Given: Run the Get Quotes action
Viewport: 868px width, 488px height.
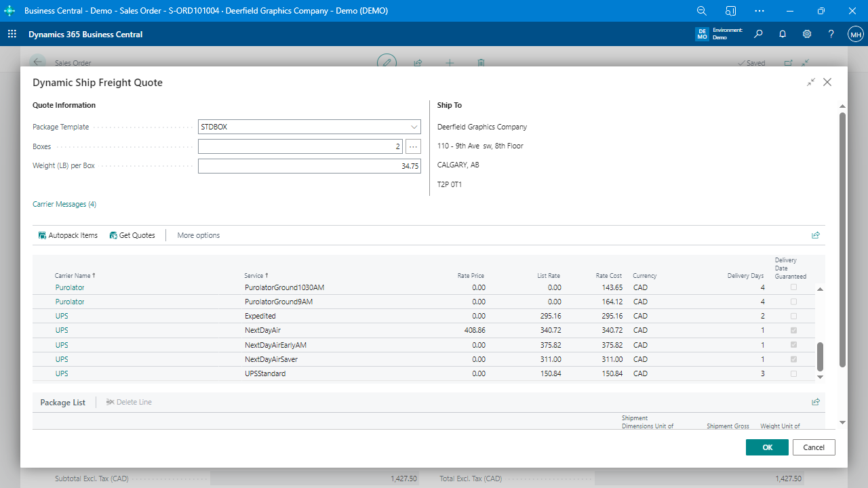Looking at the screenshot, I should click(x=132, y=235).
